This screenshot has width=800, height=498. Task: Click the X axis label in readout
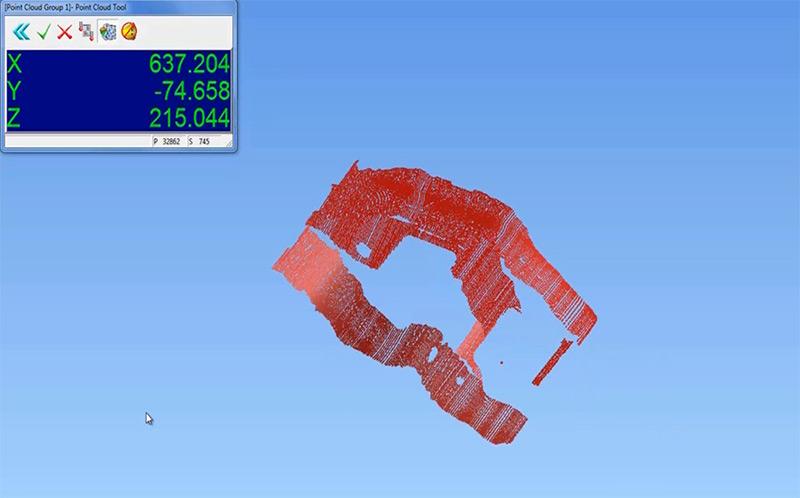click(x=14, y=65)
